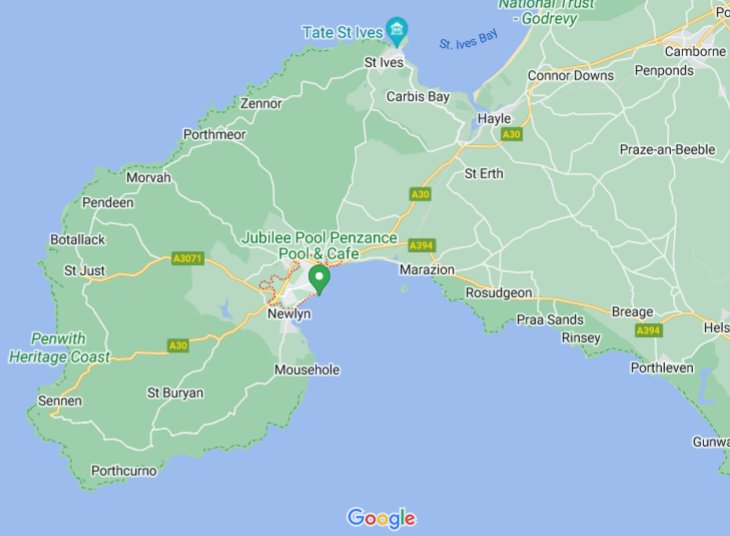Click the Tate St Ives museum pin
The image size is (730, 536).
397,31
